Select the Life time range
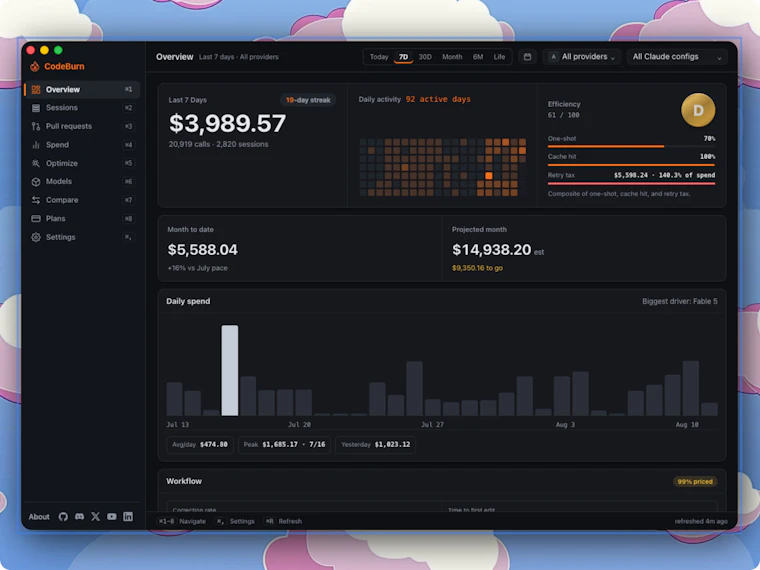This screenshot has height=570, width=760. (x=499, y=57)
